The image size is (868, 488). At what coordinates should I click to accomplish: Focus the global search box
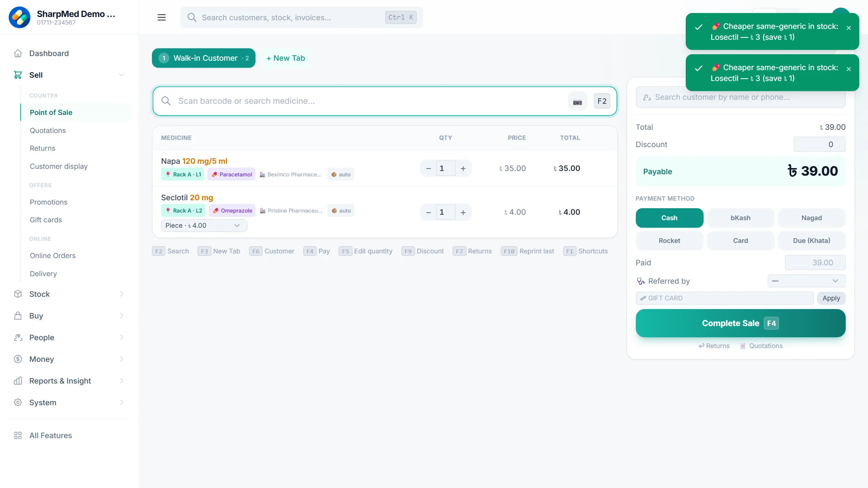(x=302, y=17)
